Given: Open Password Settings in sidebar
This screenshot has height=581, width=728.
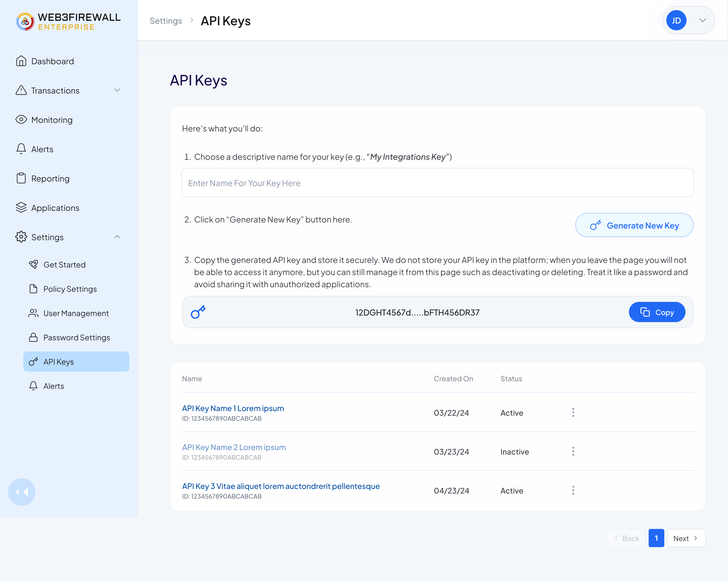Looking at the screenshot, I should point(77,338).
